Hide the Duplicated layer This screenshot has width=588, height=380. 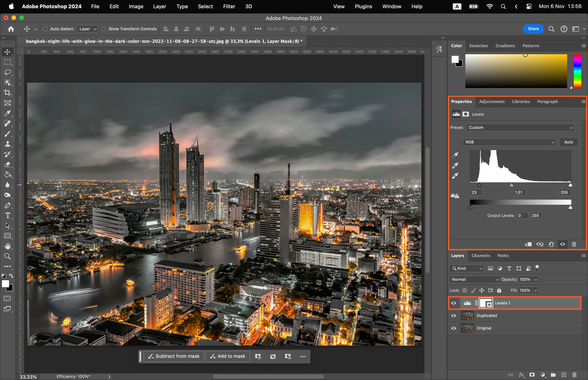click(x=454, y=316)
